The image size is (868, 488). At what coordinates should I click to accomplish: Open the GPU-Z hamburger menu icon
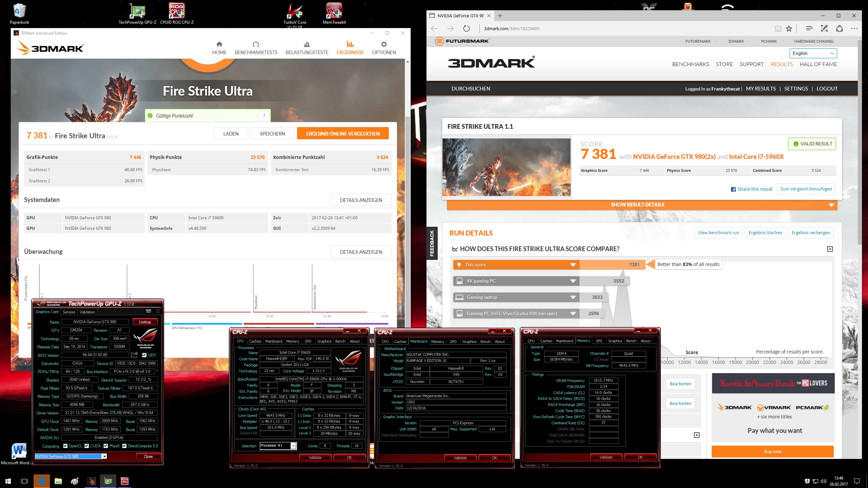click(x=158, y=311)
